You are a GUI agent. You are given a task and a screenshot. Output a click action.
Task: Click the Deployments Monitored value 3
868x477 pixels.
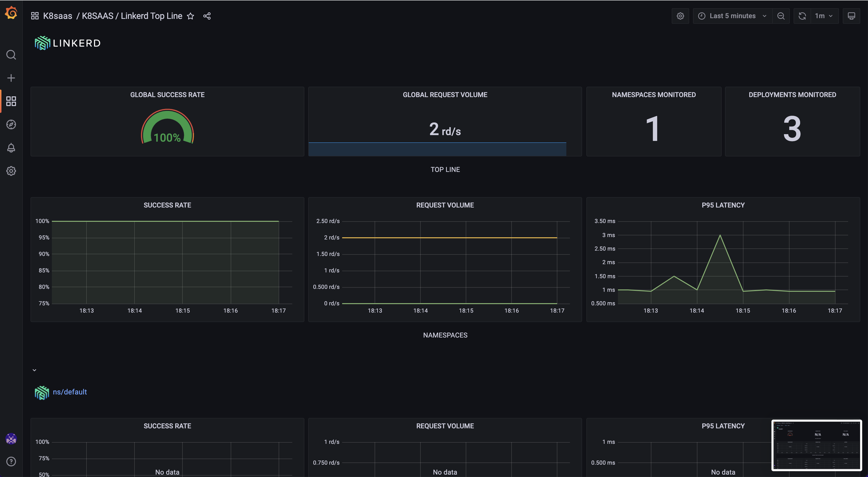792,129
